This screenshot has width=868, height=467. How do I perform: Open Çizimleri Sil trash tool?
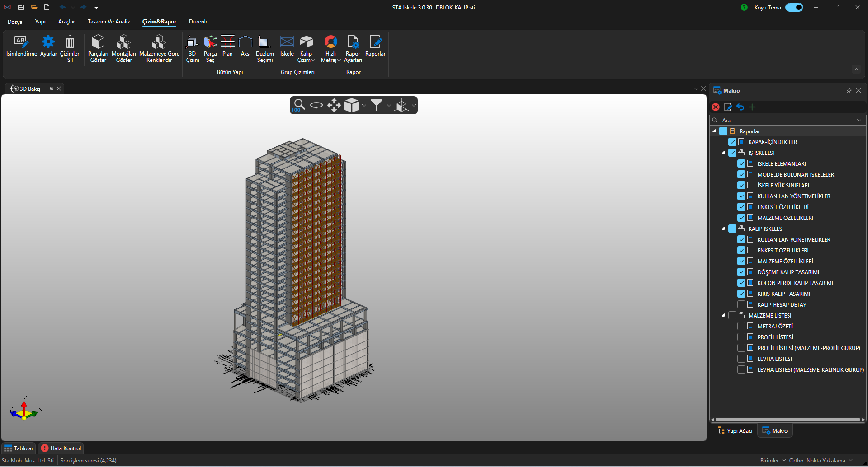click(x=70, y=42)
